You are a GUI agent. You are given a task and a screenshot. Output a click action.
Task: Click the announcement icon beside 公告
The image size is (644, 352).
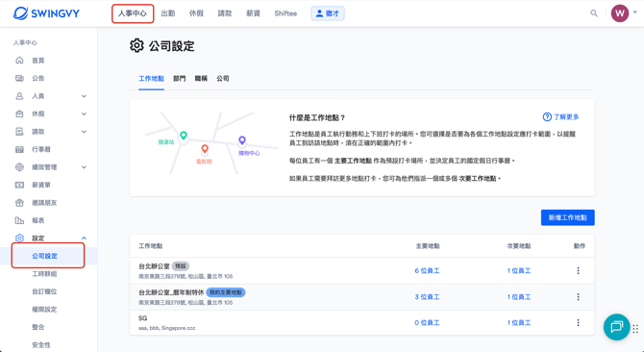pos(19,78)
